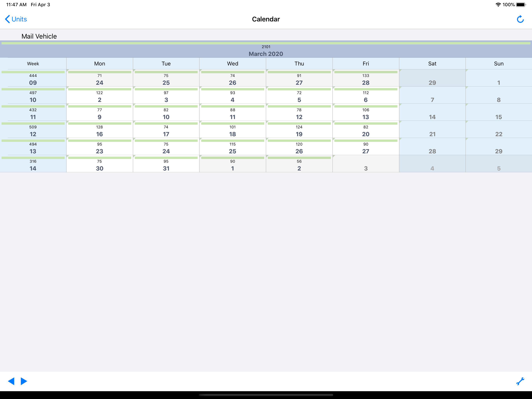
Task: Open Wednesday February 26 with 74
Action: click(233, 78)
